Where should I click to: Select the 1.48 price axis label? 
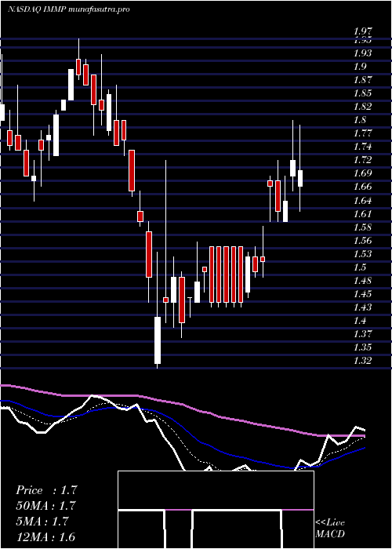pos(362,281)
